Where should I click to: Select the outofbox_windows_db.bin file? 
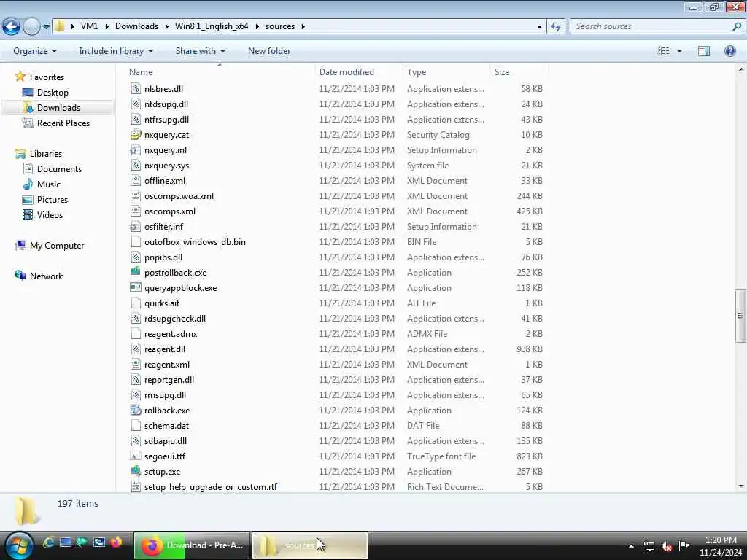(195, 242)
